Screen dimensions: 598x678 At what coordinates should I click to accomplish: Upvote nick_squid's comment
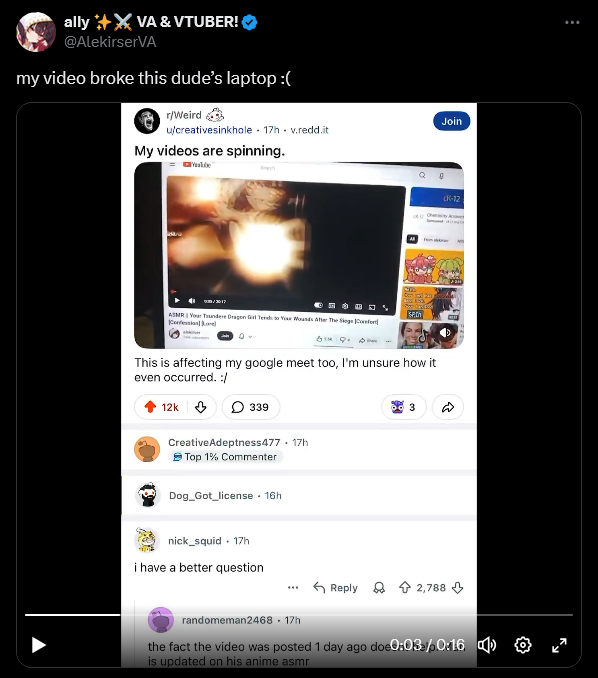click(x=405, y=588)
